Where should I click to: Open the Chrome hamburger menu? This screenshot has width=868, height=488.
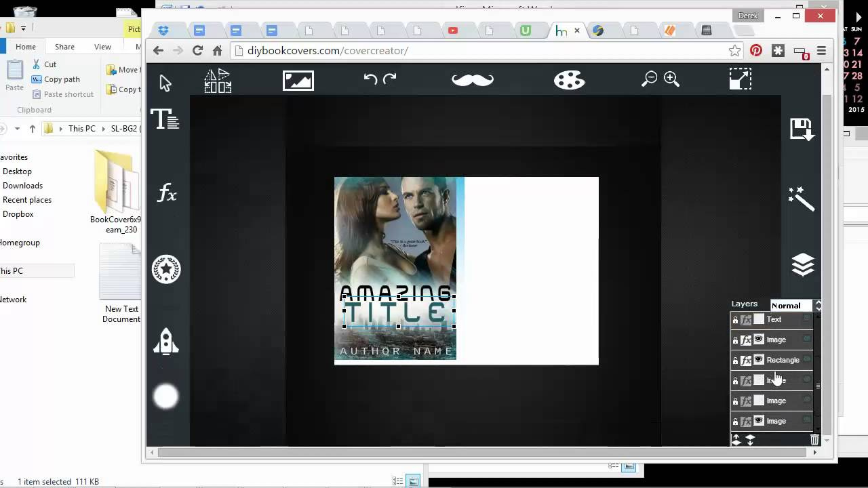[821, 50]
